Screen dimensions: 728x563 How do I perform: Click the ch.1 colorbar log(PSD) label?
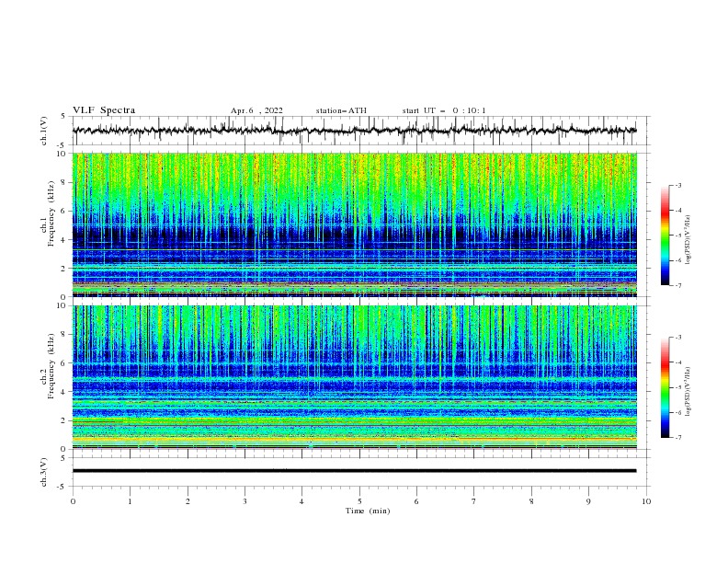(688, 240)
